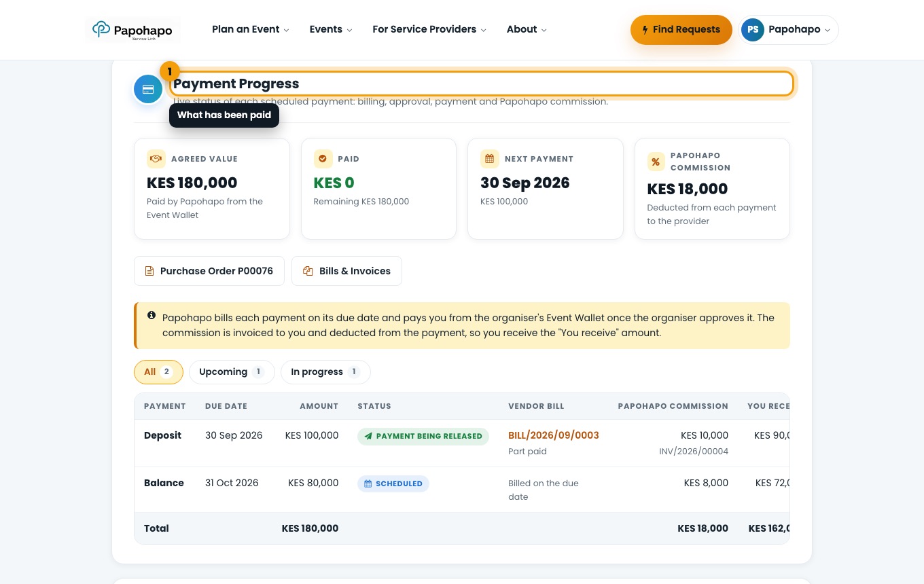
Task: Click the Papohapo Commission column header
Action: tap(673, 406)
